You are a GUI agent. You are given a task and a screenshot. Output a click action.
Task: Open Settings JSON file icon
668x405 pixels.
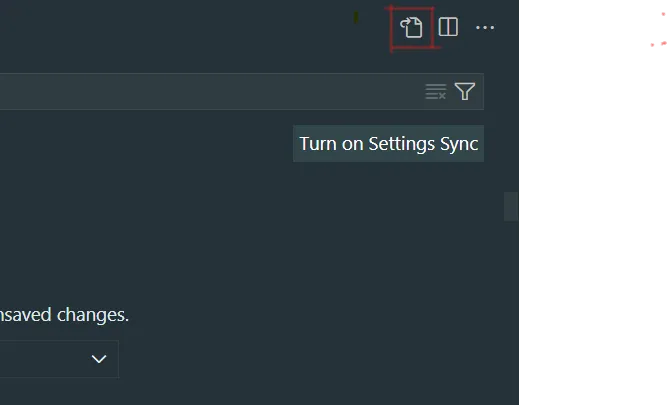pyautogui.click(x=412, y=28)
